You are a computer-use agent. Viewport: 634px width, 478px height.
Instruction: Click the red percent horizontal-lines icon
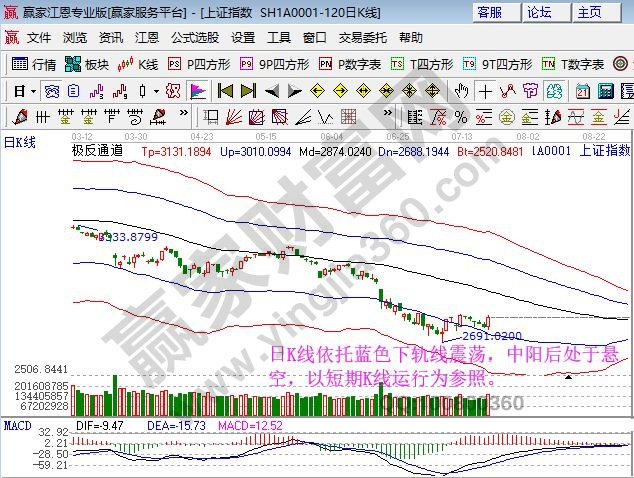pos(484,117)
